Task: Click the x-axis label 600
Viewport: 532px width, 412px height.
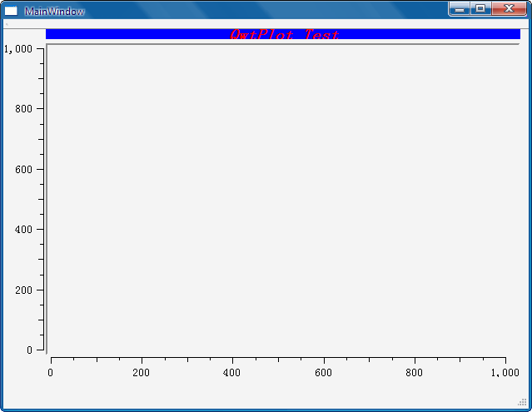Action: (x=323, y=373)
